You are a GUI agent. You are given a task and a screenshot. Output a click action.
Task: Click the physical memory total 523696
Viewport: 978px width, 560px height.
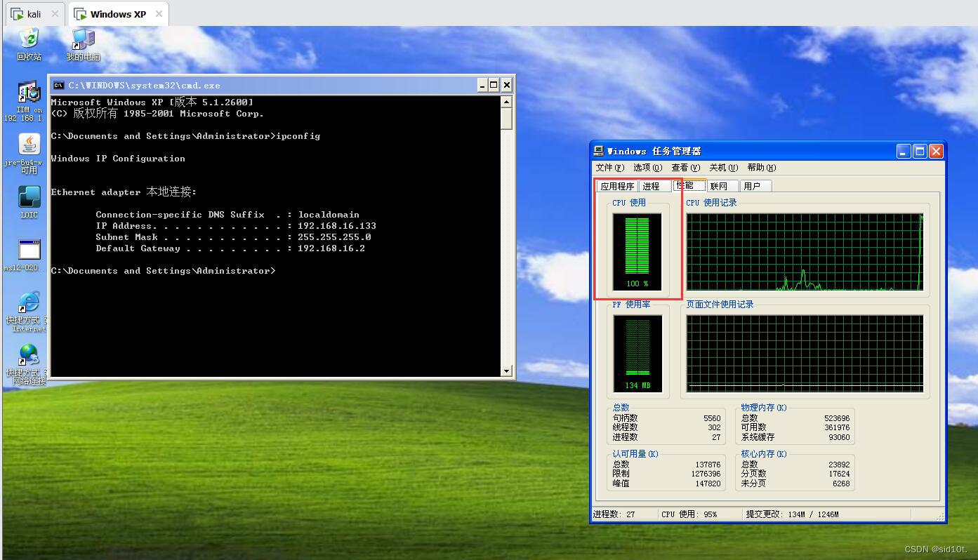837,418
